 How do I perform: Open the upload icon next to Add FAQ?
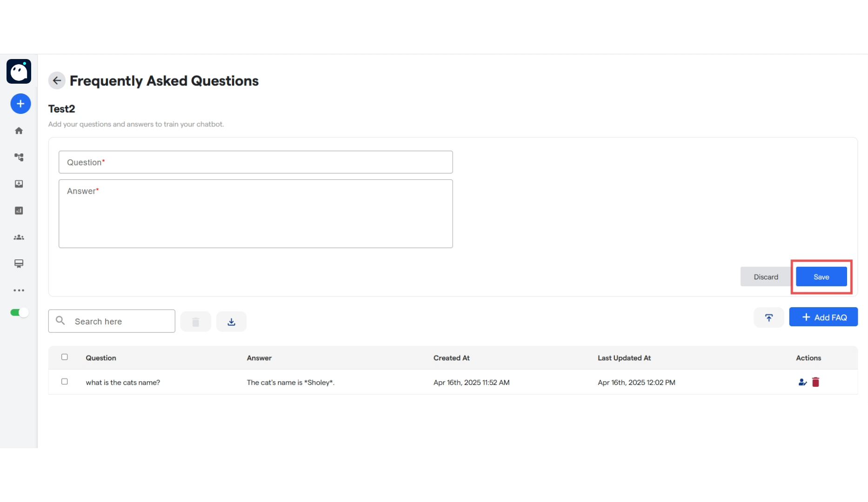pyautogui.click(x=768, y=317)
